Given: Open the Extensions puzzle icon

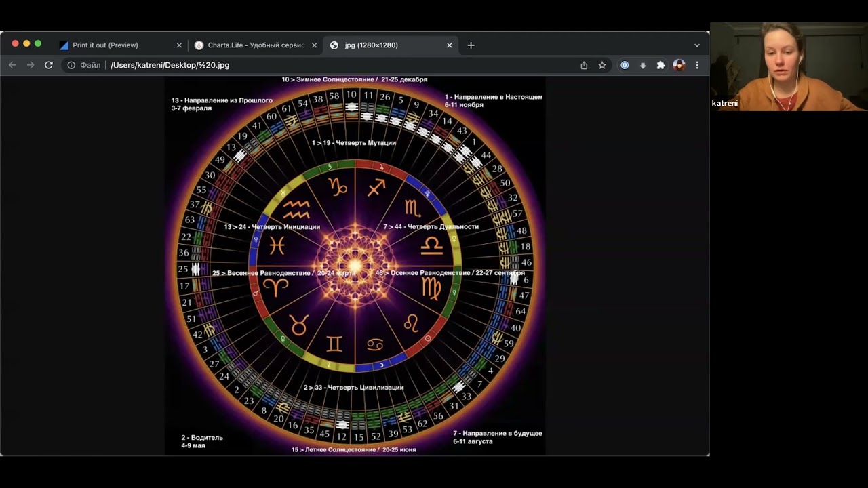Looking at the screenshot, I should (x=660, y=65).
